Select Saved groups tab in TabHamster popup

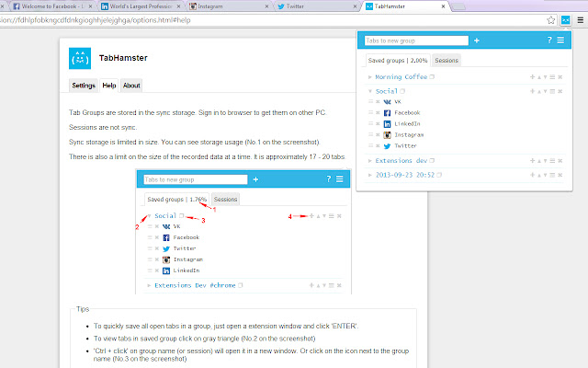(398, 61)
